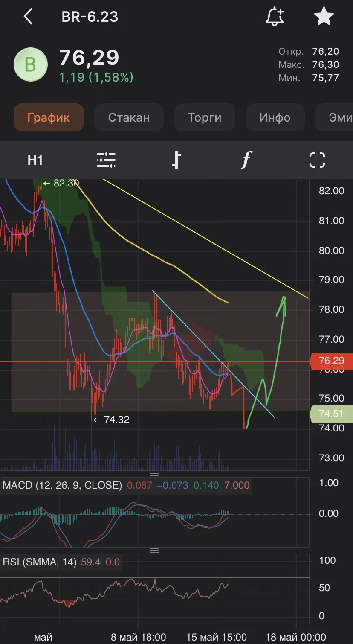Go back with the left arrow icon
Viewport: 353px width, 644px height.
(x=28, y=17)
